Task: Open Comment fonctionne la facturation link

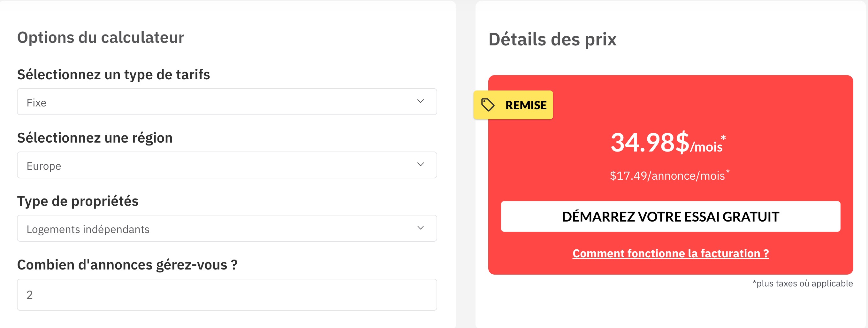Action: (x=670, y=253)
